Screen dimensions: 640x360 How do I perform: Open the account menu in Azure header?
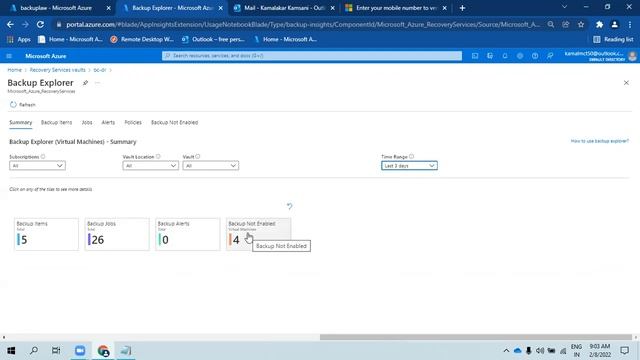pos(600,56)
